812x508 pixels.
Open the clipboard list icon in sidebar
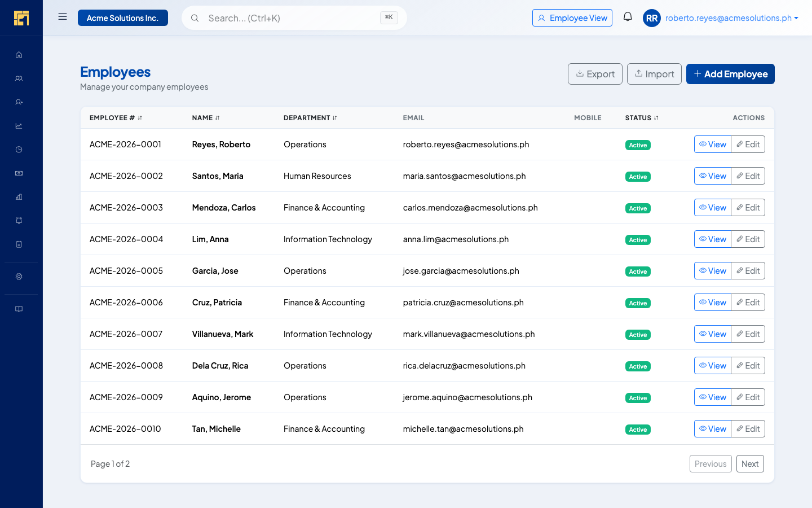coord(19,244)
